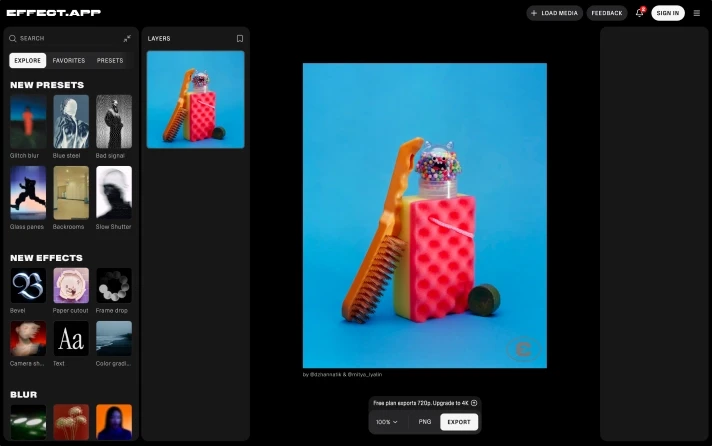Apply the Glitch blur preset
The height and width of the screenshot is (446, 712).
click(x=28, y=122)
